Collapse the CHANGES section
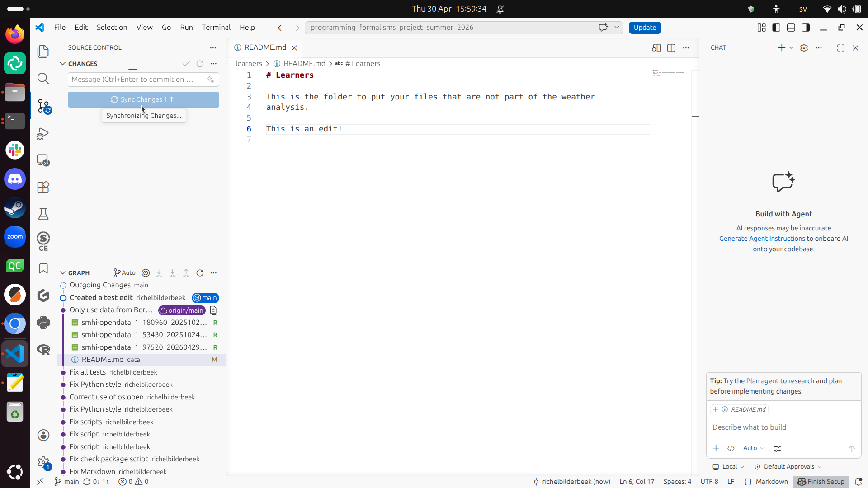Screen dimensions: 868x488 coord(63,64)
